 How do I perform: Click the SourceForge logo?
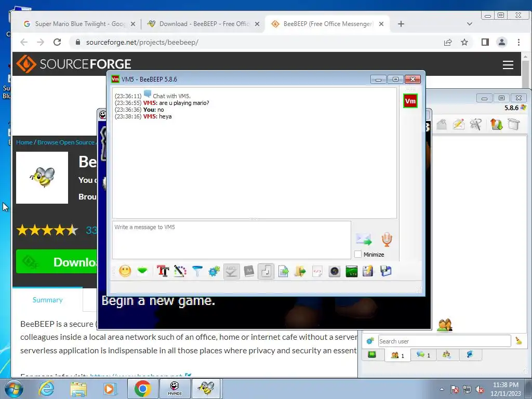tap(74, 64)
